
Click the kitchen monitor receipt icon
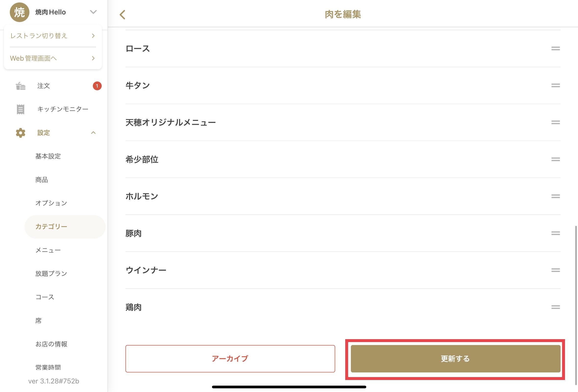coord(20,109)
